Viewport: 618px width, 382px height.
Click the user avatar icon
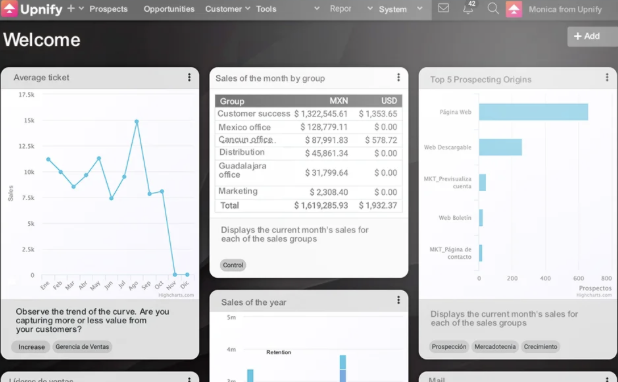514,9
